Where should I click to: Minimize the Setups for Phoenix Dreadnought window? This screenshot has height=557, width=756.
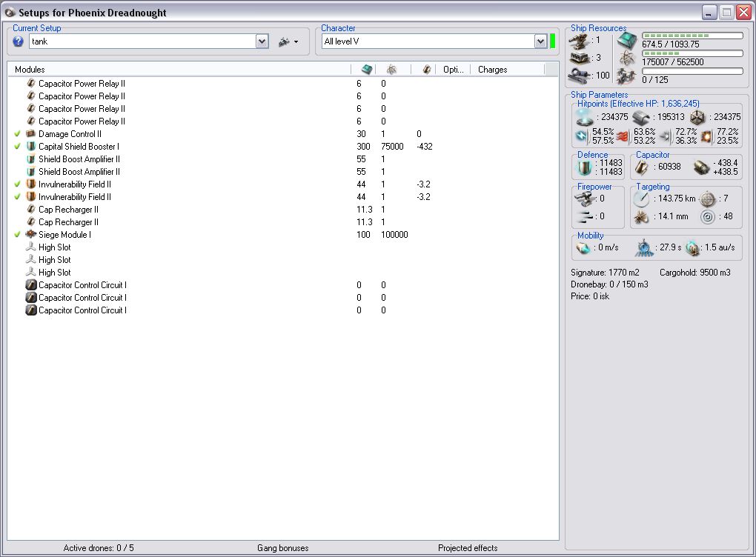709,12
